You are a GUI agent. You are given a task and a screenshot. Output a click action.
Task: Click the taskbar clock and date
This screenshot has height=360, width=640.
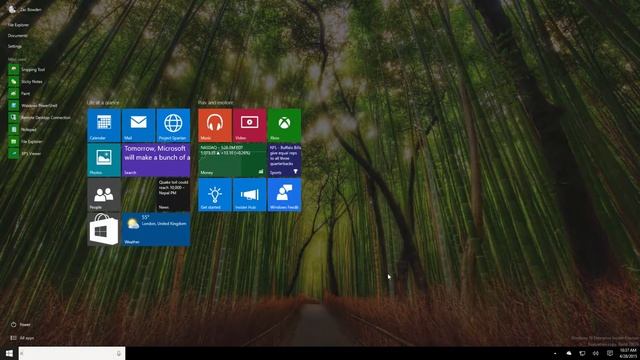tap(628, 353)
